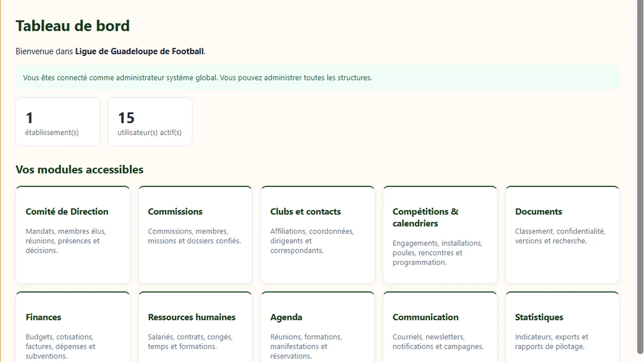Click the 1 établissement(s) stat card

58,122
